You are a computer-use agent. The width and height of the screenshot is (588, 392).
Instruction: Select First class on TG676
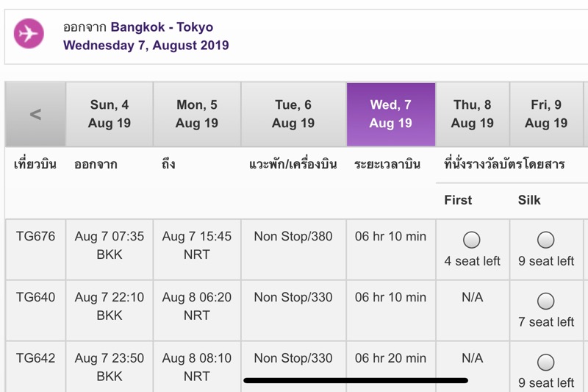click(x=471, y=240)
